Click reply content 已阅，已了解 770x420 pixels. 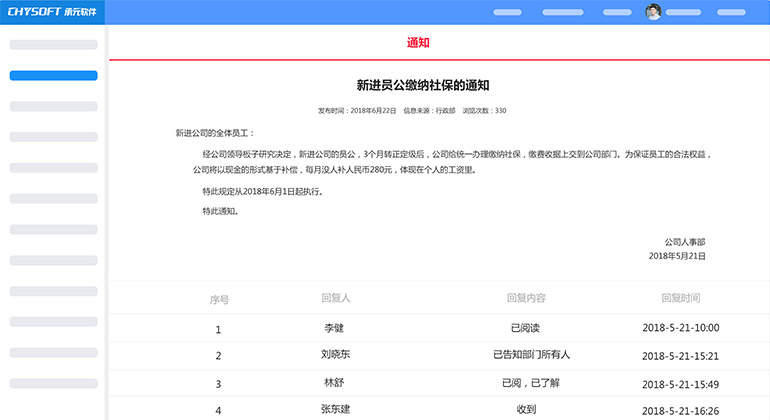pos(531,383)
